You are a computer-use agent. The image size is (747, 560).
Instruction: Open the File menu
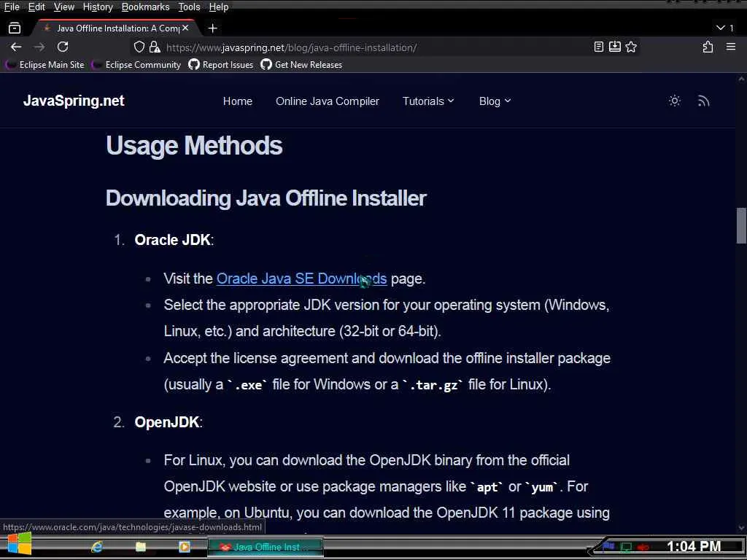[x=12, y=7]
